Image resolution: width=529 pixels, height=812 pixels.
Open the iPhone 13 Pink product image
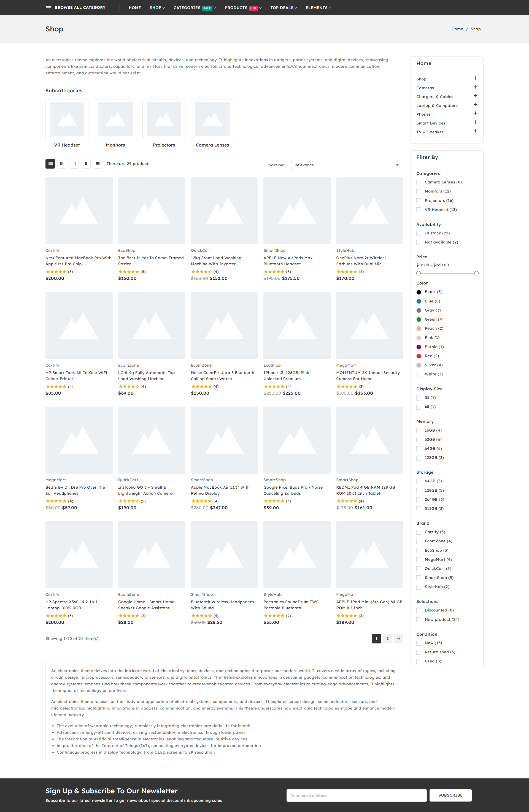[297, 326]
